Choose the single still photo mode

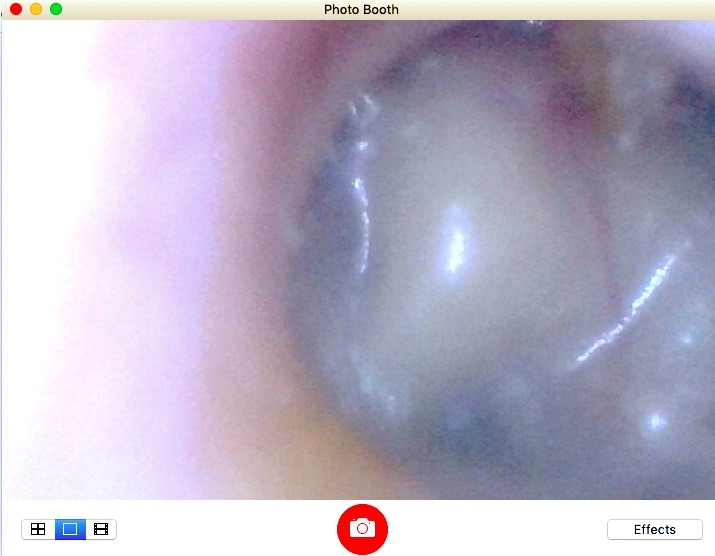click(x=70, y=529)
